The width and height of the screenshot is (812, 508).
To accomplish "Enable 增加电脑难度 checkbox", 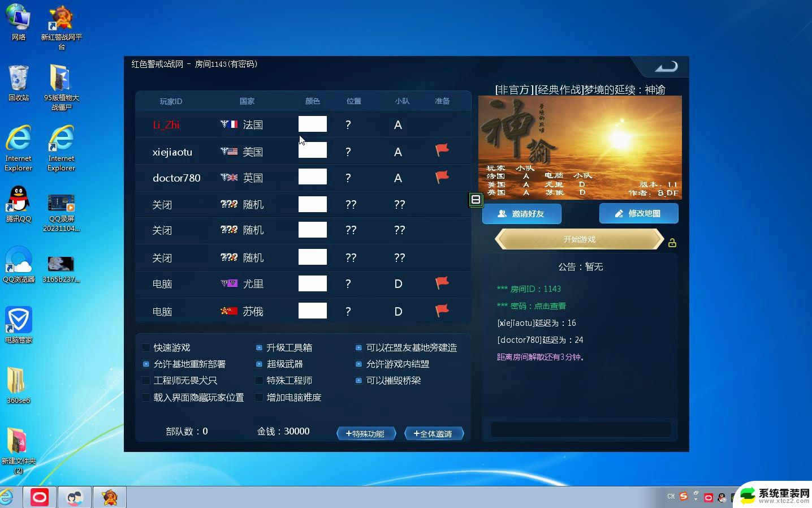I will tap(259, 397).
